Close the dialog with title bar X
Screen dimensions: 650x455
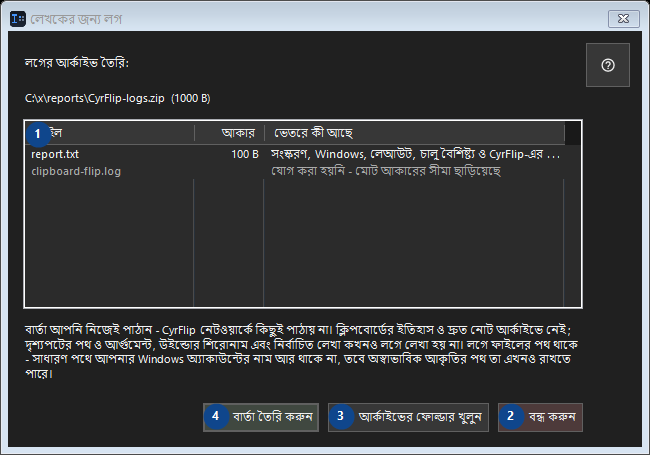coord(623,19)
